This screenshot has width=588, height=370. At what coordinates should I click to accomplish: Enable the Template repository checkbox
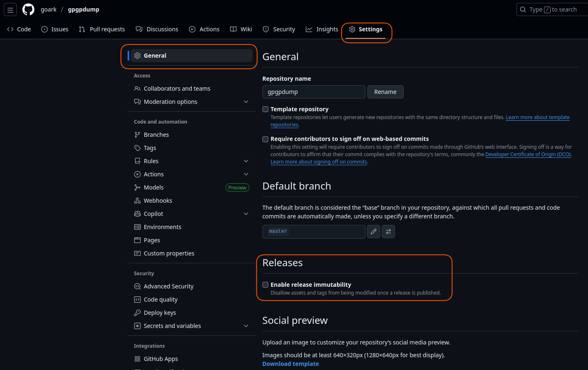coord(265,109)
